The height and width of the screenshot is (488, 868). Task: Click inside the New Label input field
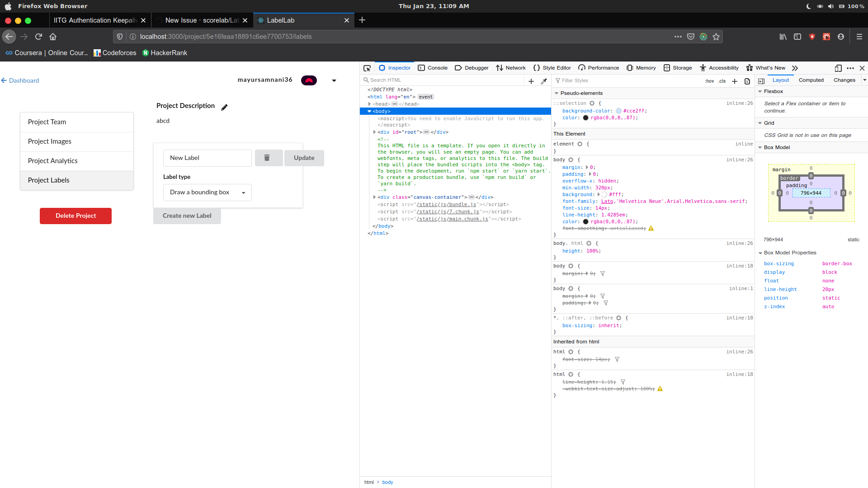207,158
